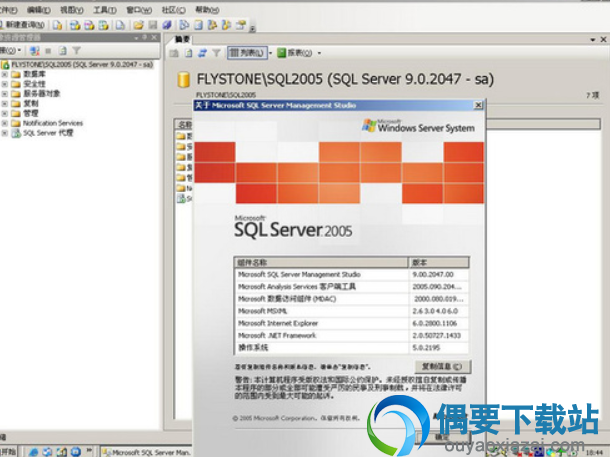Viewport: 610px width, 457px height.
Task: Click the SQL Server 代理 agent icon
Action: 16,133
